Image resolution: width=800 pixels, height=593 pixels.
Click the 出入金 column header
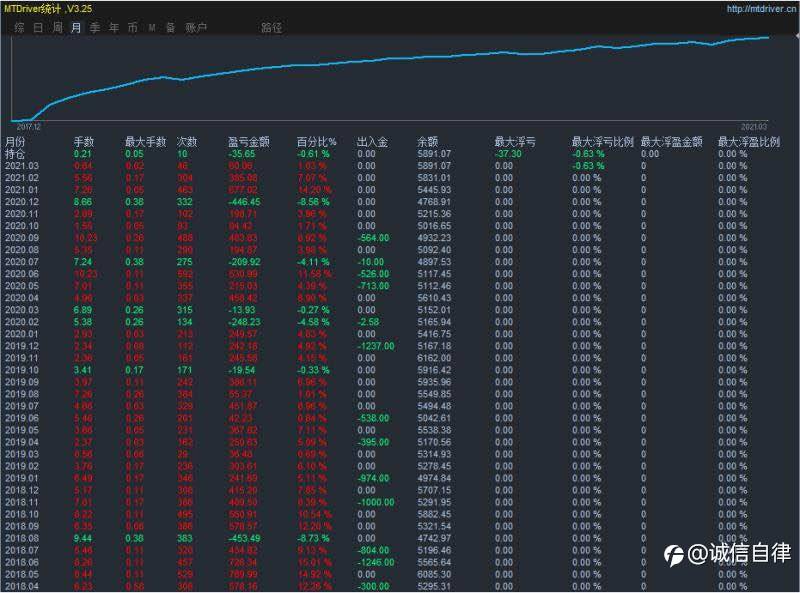[x=372, y=142]
